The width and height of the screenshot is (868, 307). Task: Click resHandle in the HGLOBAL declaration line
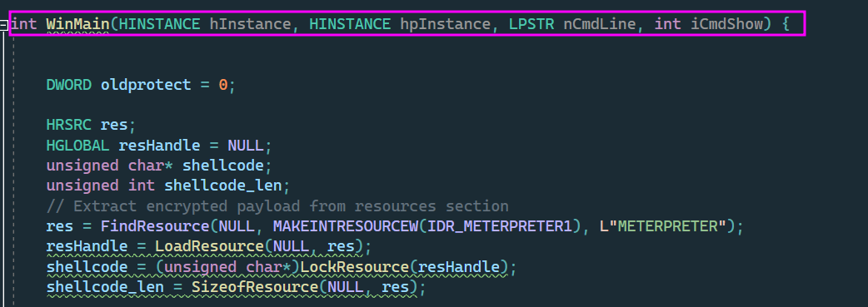(x=160, y=146)
